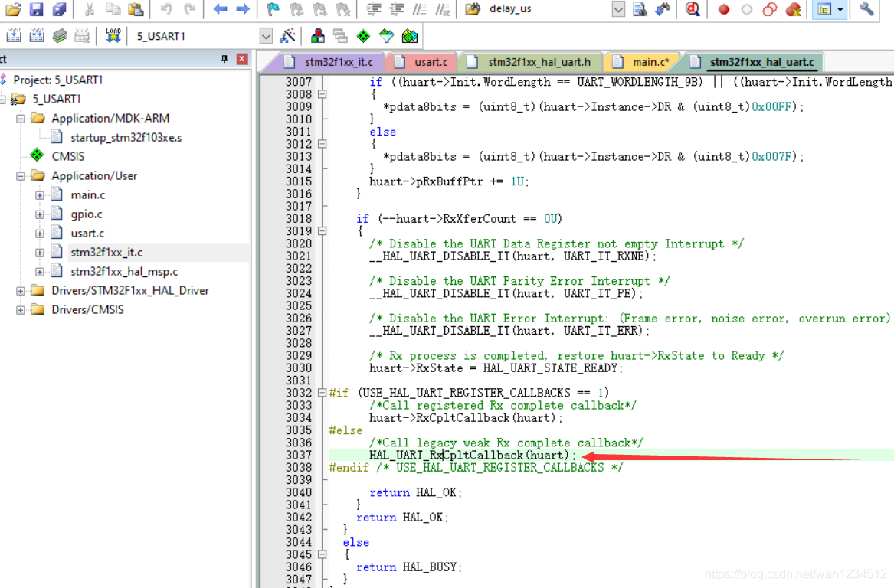894x588 pixels.
Task: Click the Save file icon
Action: (36, 9)
